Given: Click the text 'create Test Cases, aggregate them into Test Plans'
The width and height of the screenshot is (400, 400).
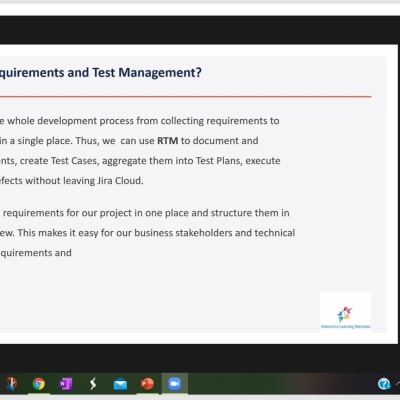Looking at the screenshot, I should [131, 161].
